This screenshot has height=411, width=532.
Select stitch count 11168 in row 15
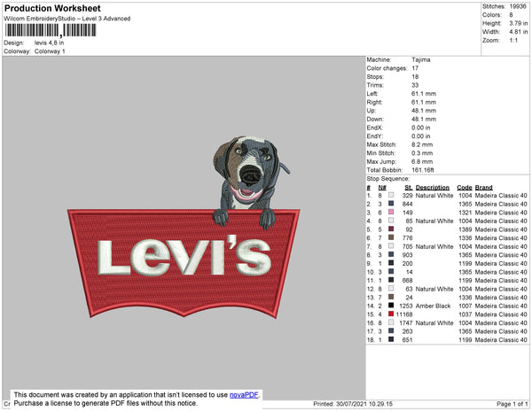[404, 314]
